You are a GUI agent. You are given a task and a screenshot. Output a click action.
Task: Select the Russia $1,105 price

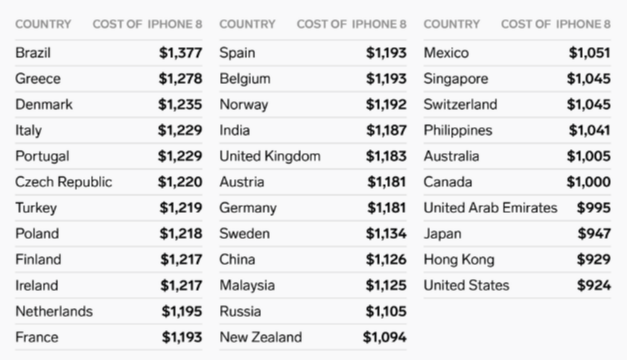tap(386, 311)
